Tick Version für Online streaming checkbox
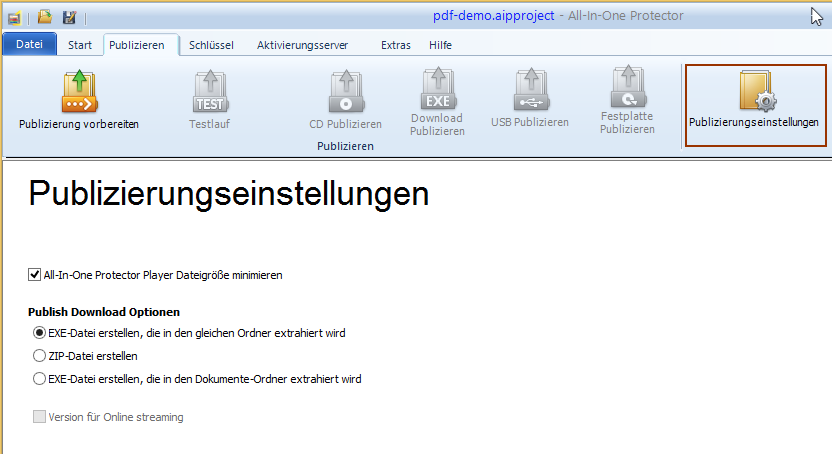The image size is (832, 454). click(39, 417)
